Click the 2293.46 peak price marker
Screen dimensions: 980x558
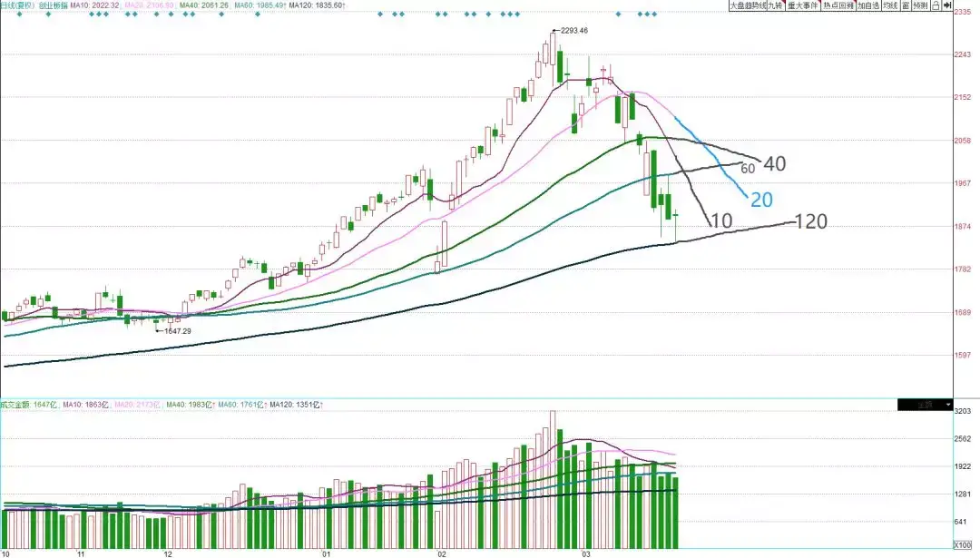point(573,31)
